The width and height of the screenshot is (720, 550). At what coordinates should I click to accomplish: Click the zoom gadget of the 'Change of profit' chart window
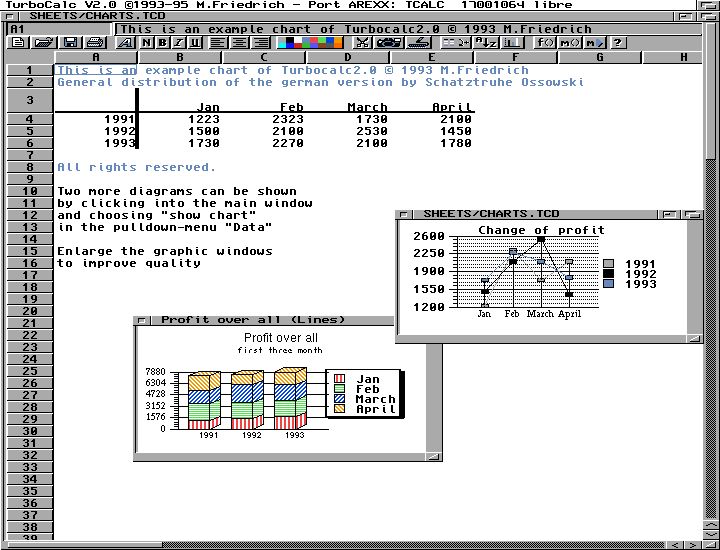point(669,214)
